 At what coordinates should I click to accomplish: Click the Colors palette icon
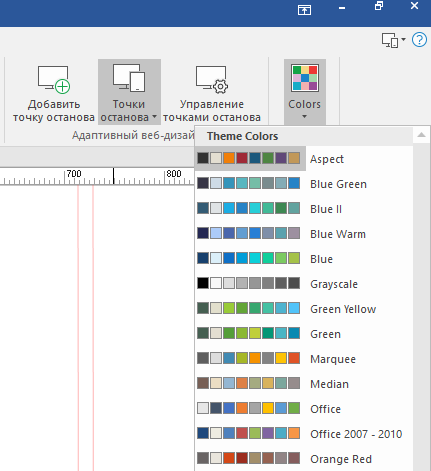click(305, 78)
